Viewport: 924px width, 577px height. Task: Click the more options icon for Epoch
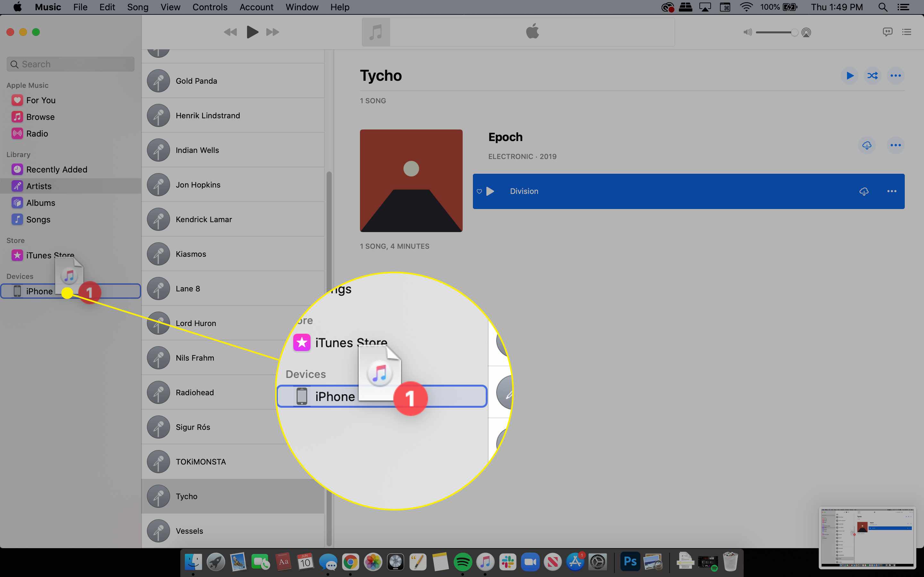[895, 145]
